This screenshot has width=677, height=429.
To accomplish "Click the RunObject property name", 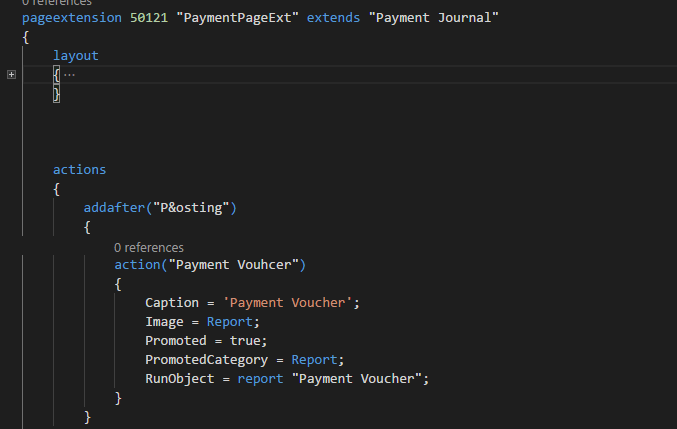I will click(179, 379).
